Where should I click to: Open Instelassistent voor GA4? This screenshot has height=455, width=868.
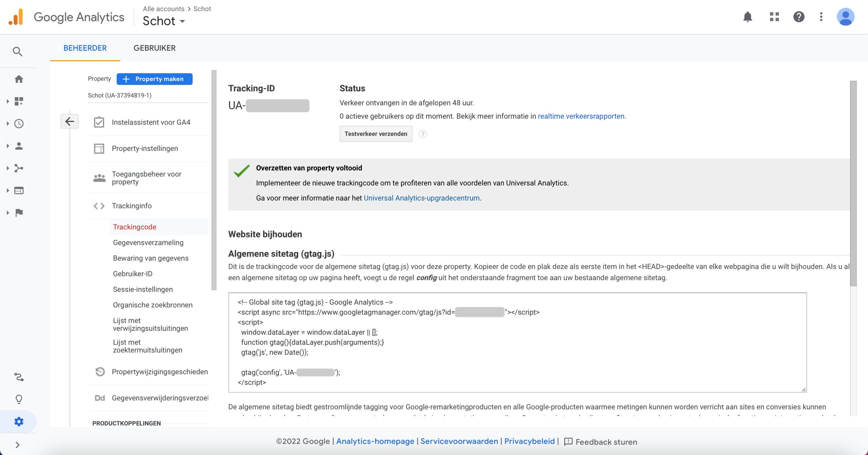(x=151, y=122)
